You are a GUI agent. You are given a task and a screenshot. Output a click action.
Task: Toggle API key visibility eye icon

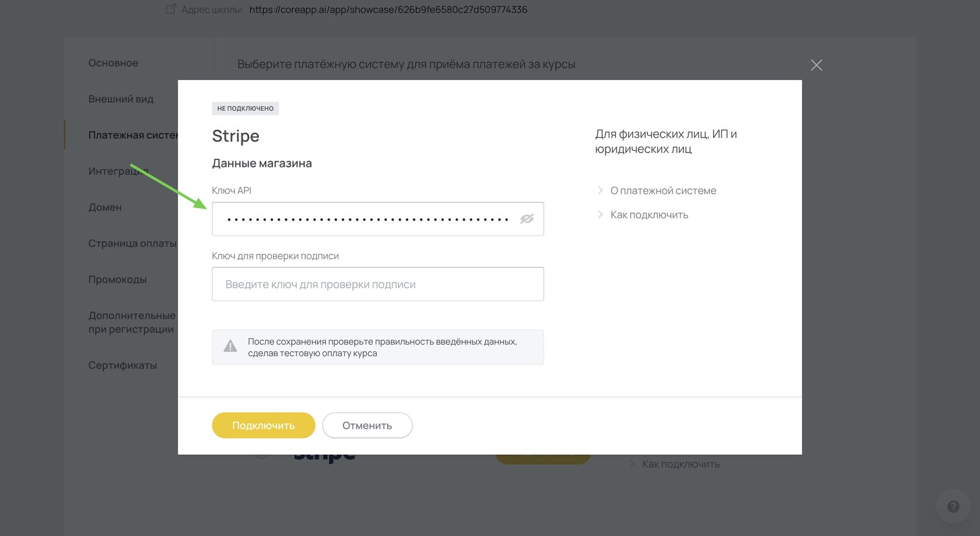point(527,219)
